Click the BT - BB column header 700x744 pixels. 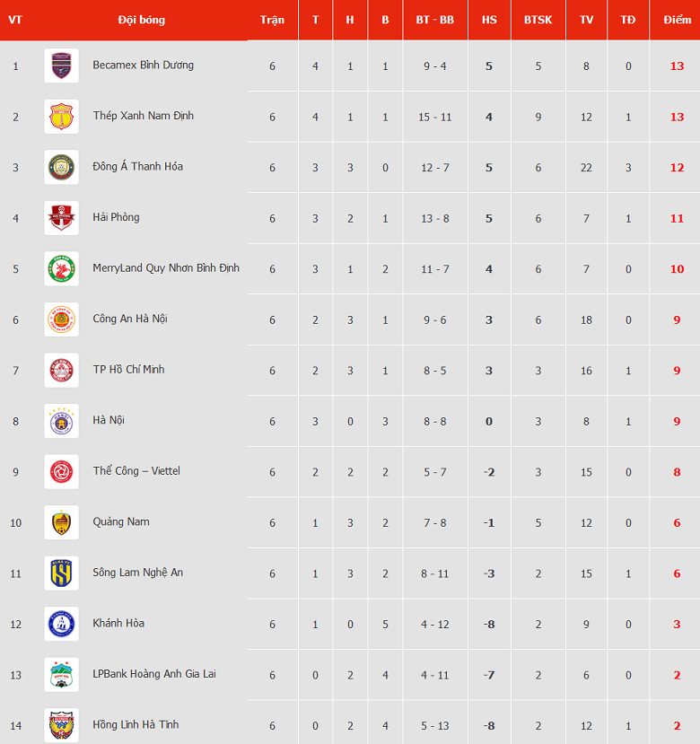point(434,20)
